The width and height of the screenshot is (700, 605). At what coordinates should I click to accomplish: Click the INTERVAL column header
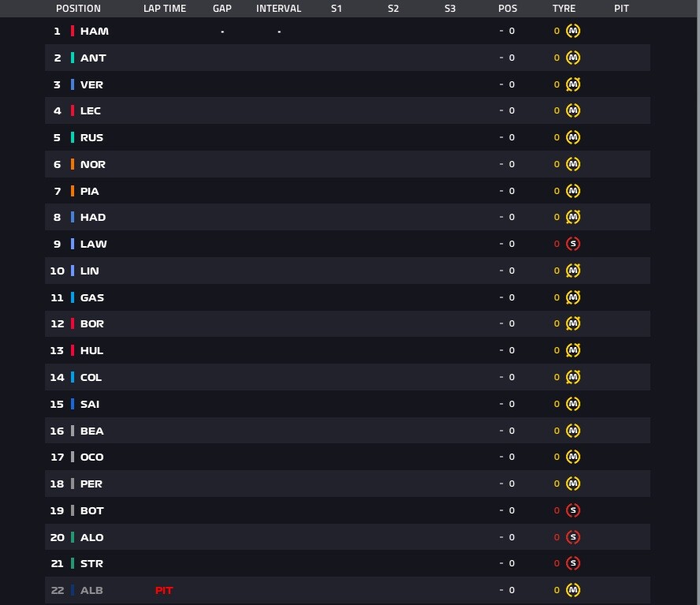click(x=278, y=9)
